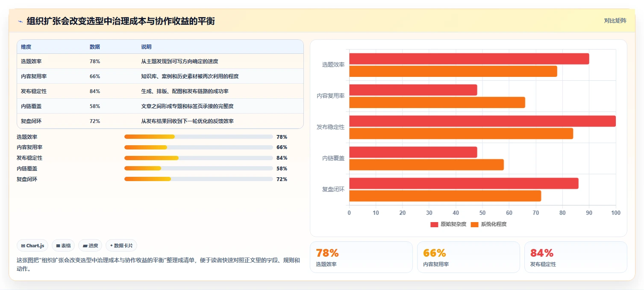
Task: Select the 数据卡片 tag chip
Action: click(x=121, y=246)
